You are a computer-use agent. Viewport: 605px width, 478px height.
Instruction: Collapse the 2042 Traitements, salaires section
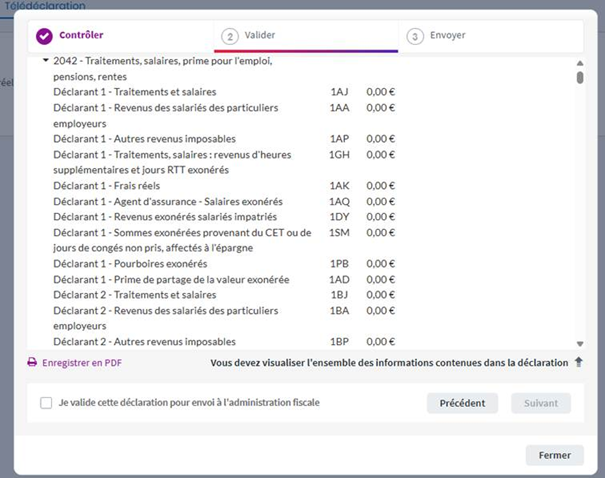(46, 61)
